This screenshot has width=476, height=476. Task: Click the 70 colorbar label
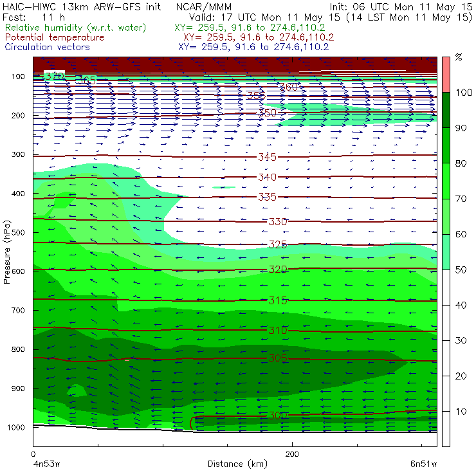[x=461, y=199]
